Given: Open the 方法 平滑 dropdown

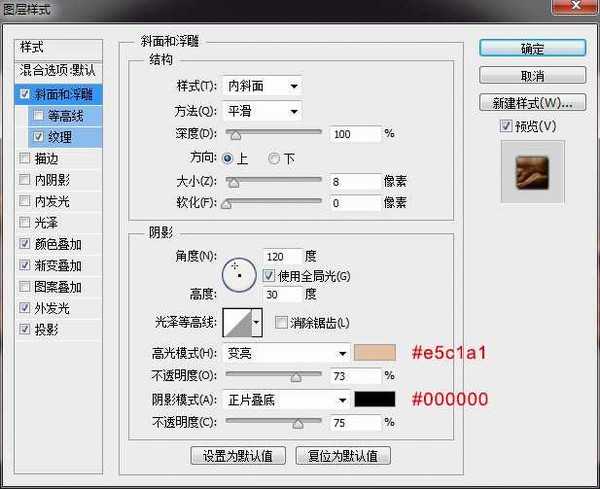Looking at the screenshot, I should pos(264,110).
